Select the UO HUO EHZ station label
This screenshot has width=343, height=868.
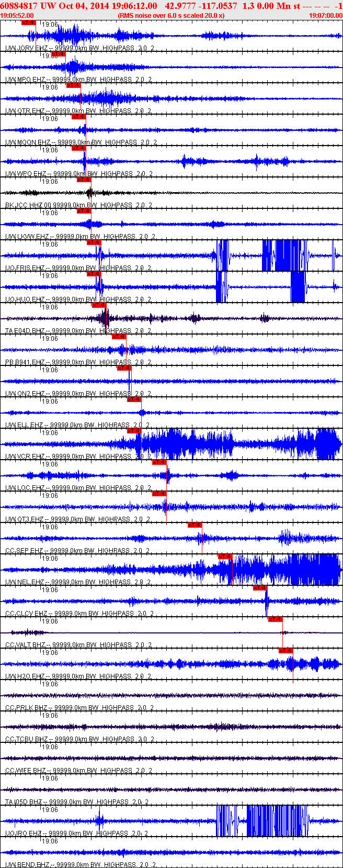(78, 299)
